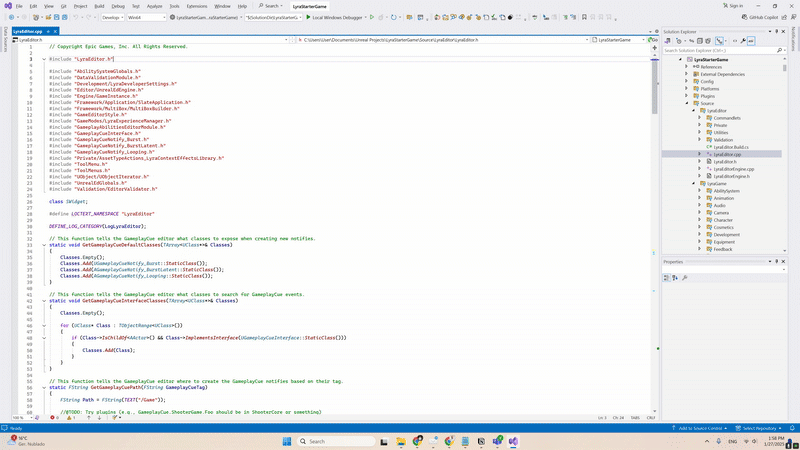The width and height of the screenshot is (800, 450).
Task: Click Alphabetical sort icon in Properties panel
Action: 675,278
